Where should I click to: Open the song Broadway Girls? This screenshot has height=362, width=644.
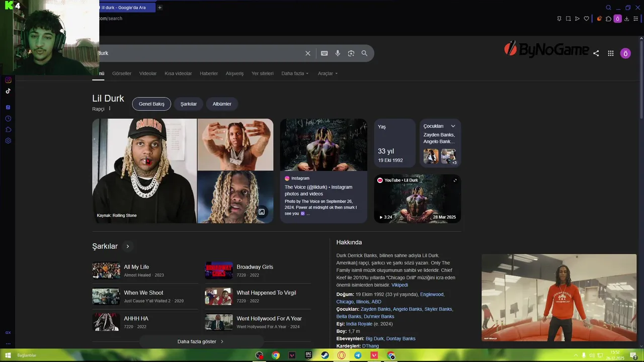click(258, 270)
